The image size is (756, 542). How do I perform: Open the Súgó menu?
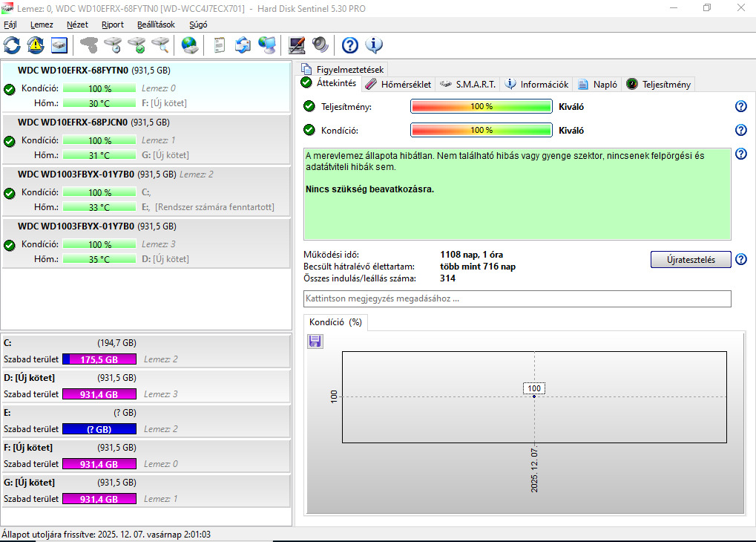pyautogui.click(x=198, y=25)
